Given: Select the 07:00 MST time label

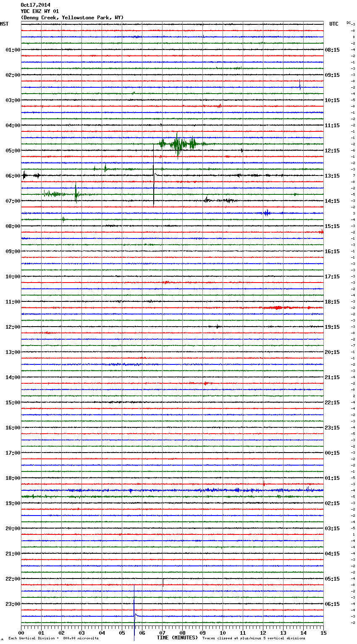Looking at the screenshot, I should point(13,201).
